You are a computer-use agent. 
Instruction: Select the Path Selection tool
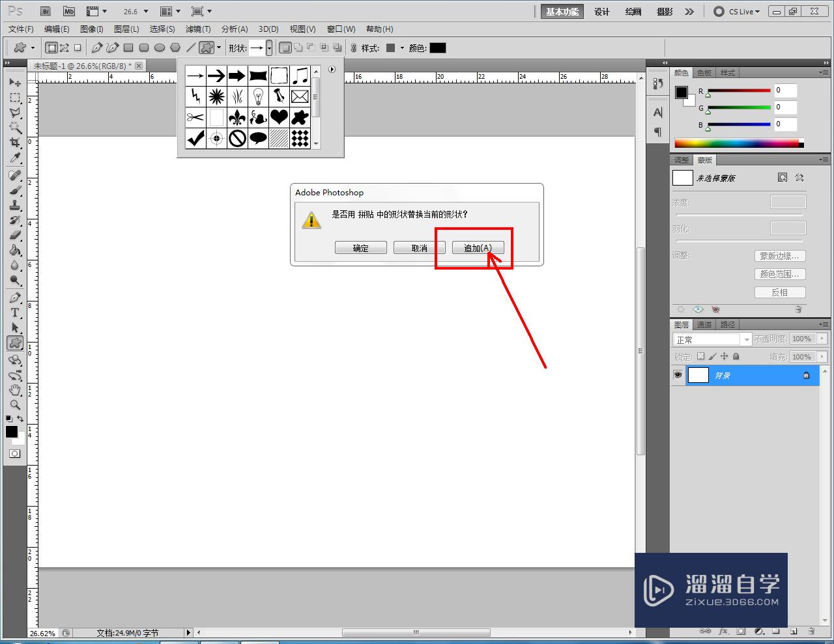click(x=14, y=328)
